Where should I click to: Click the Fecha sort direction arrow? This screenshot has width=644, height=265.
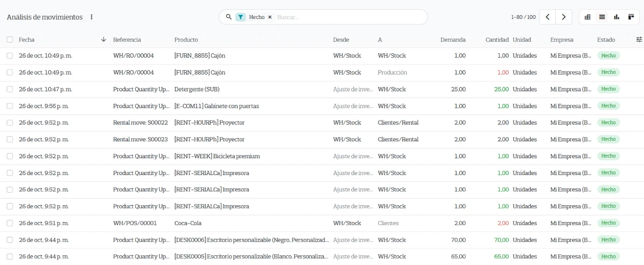click(x=103, y=40)
